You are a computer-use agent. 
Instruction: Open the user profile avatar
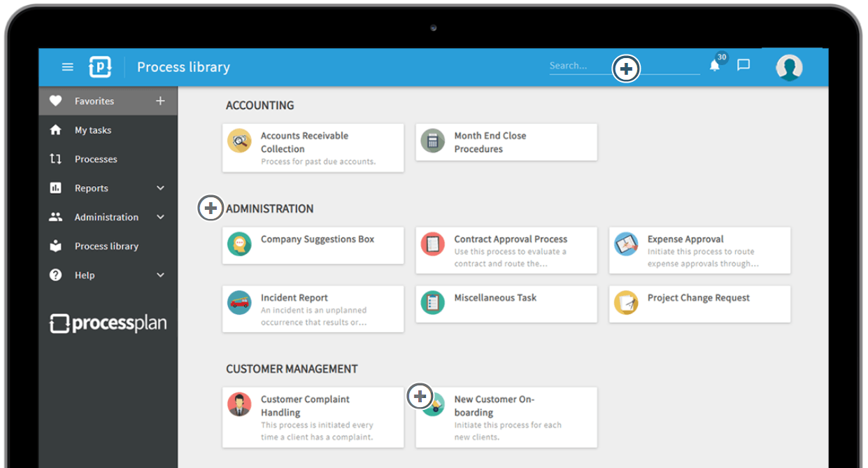coord(789,67)
